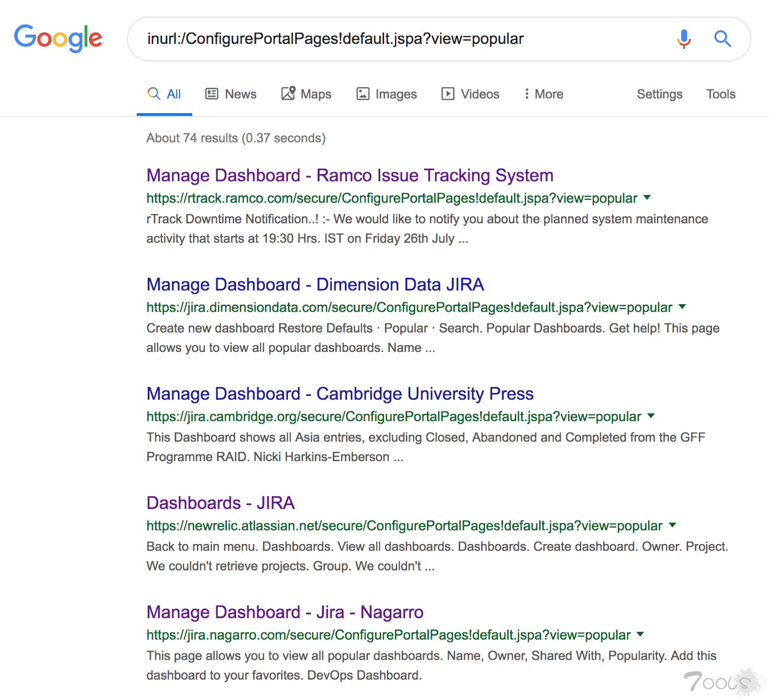Viewport: 769px width, 700px height.
Task: Click the Google logo
Action: coord(58,38)
